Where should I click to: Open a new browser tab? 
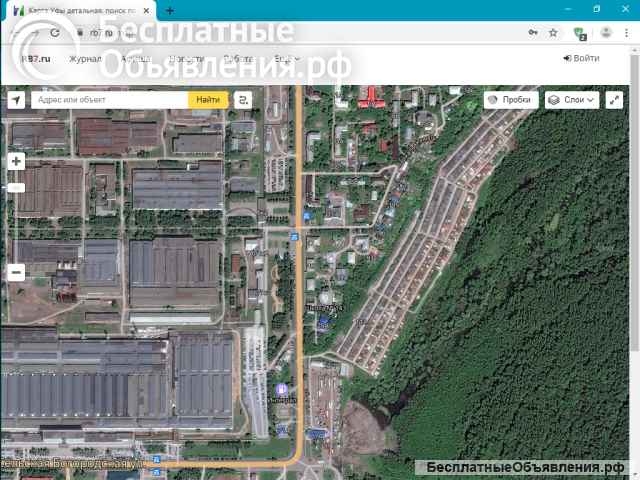(170, 10)
